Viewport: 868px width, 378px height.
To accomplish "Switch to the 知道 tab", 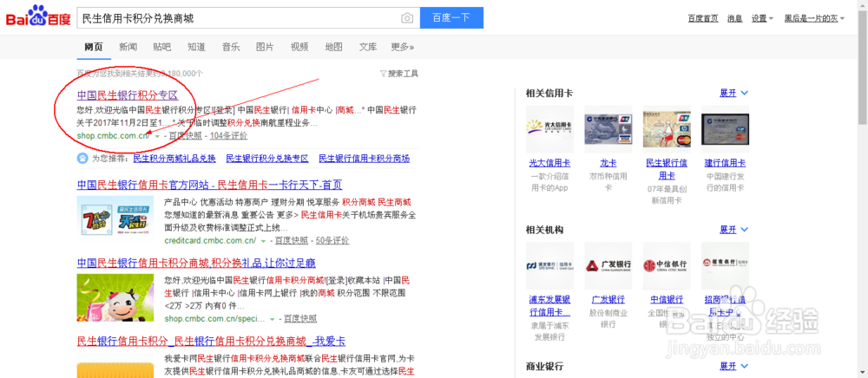I will (196, 47).
